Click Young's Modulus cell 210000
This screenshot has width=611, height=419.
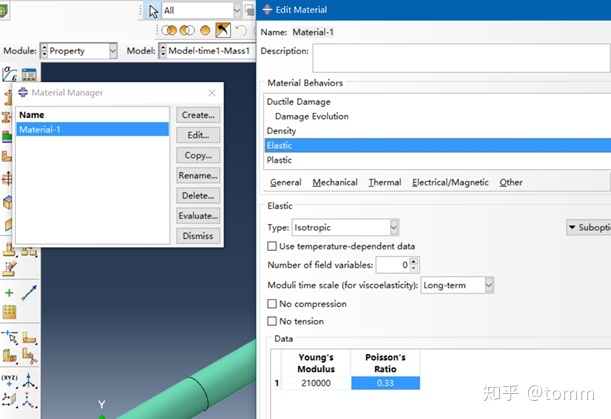click(x=316, y=383)
